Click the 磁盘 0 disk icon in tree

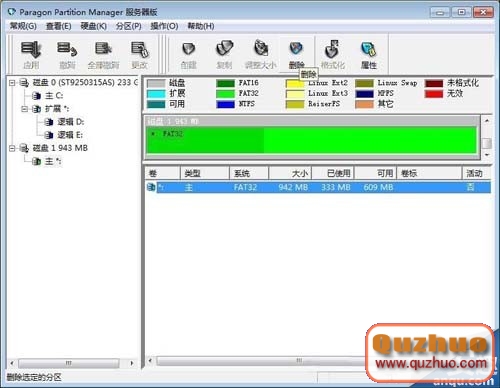click(x=24, y=82)
